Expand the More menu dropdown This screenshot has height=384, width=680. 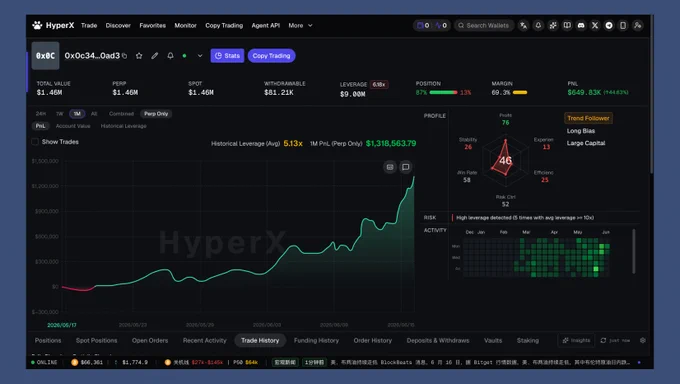[x=301, y=26]
